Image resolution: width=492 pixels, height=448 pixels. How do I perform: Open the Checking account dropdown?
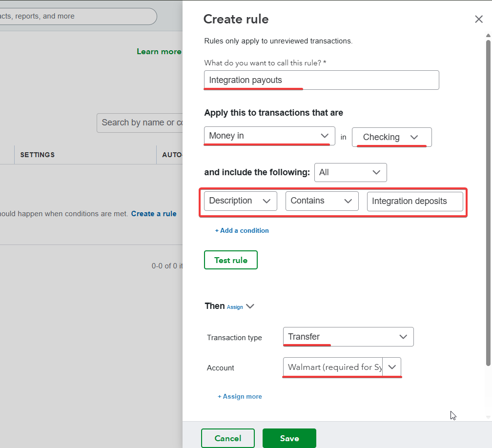391,137
